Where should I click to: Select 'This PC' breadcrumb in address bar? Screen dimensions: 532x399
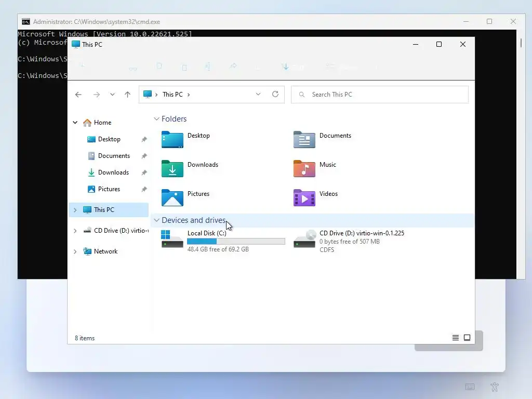click(172, 95)
